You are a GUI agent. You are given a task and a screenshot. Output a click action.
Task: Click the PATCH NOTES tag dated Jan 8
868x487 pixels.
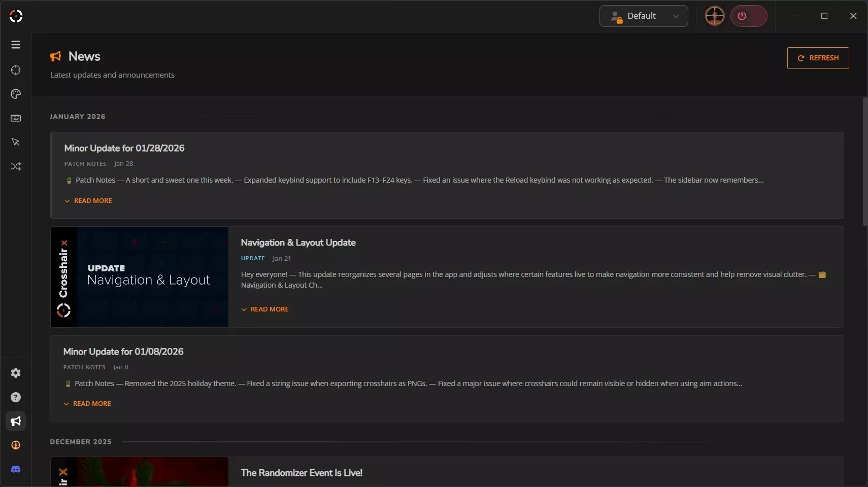coord(84,367)
